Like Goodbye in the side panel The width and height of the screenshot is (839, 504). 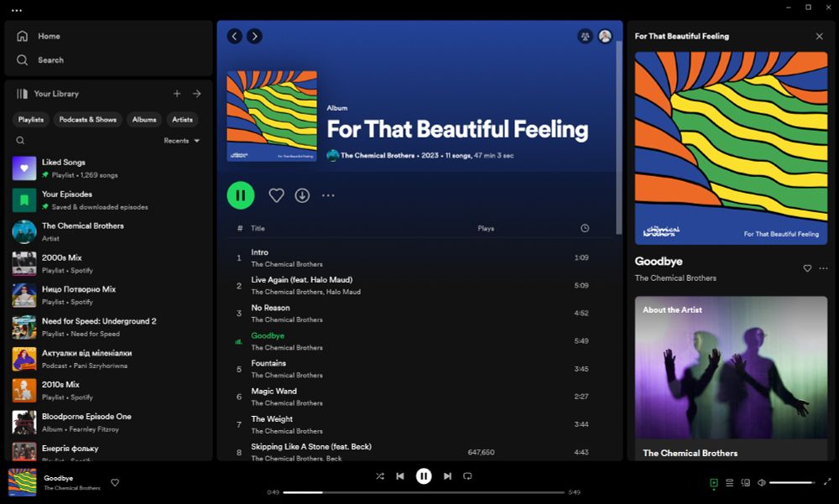[x=807, y=268]
